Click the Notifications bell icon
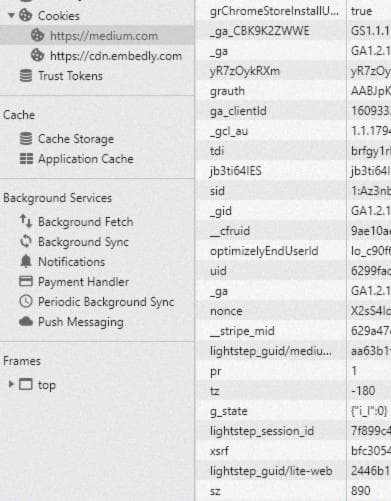This screenshot has height=501, width=391. pos(26,261)
